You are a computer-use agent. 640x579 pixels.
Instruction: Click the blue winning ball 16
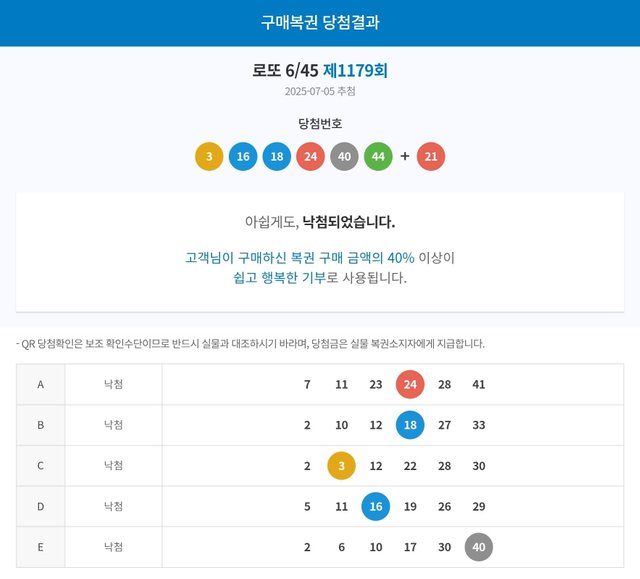243,156
